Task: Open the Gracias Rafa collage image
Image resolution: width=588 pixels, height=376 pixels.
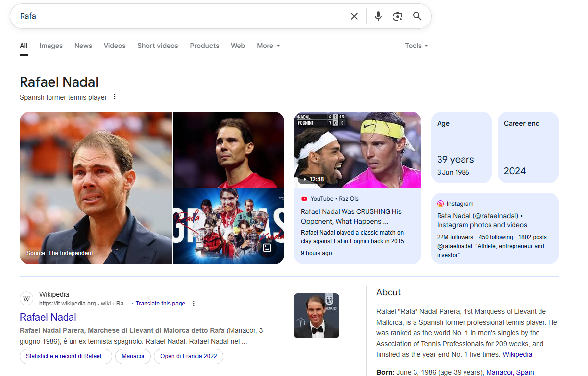Action: tap(229, 227)
